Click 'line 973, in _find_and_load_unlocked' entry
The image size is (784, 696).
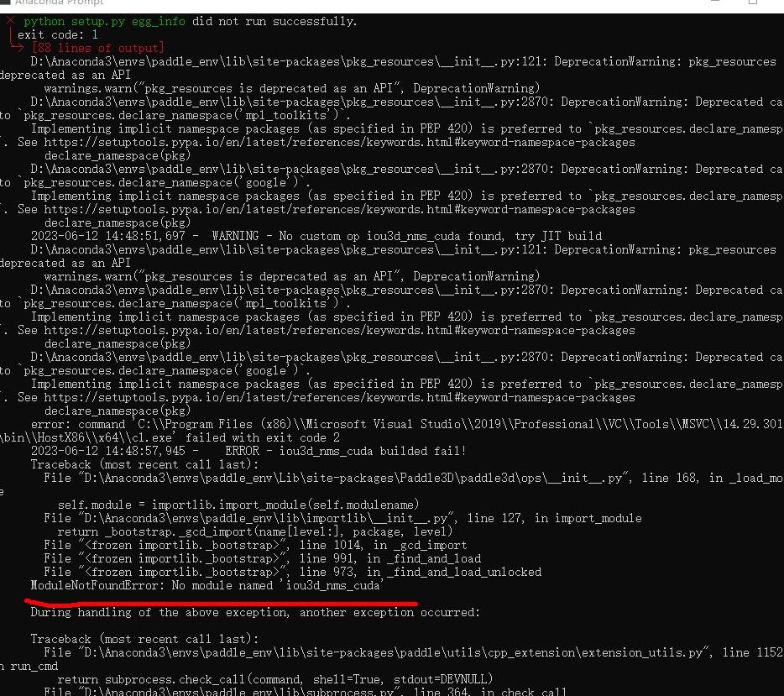click(421, 572)
